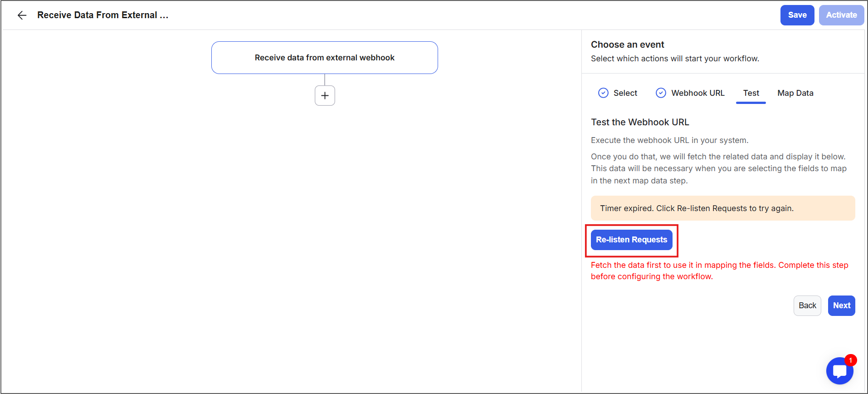Viewport: 868px width, 394px height.
Task: Go back using the Back button
Action: click(807, 305)
